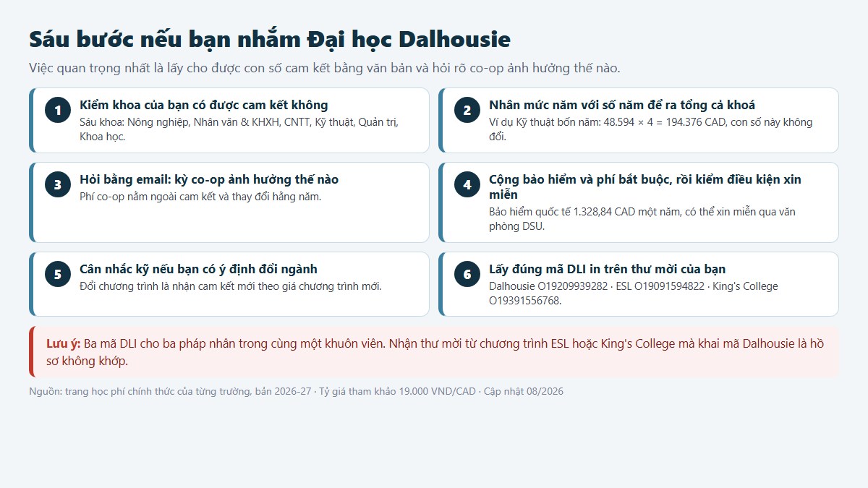Click the step 5 number badge
Image resolution: width=868 pixels, height=488 pixels.
(x=58, y=275)
